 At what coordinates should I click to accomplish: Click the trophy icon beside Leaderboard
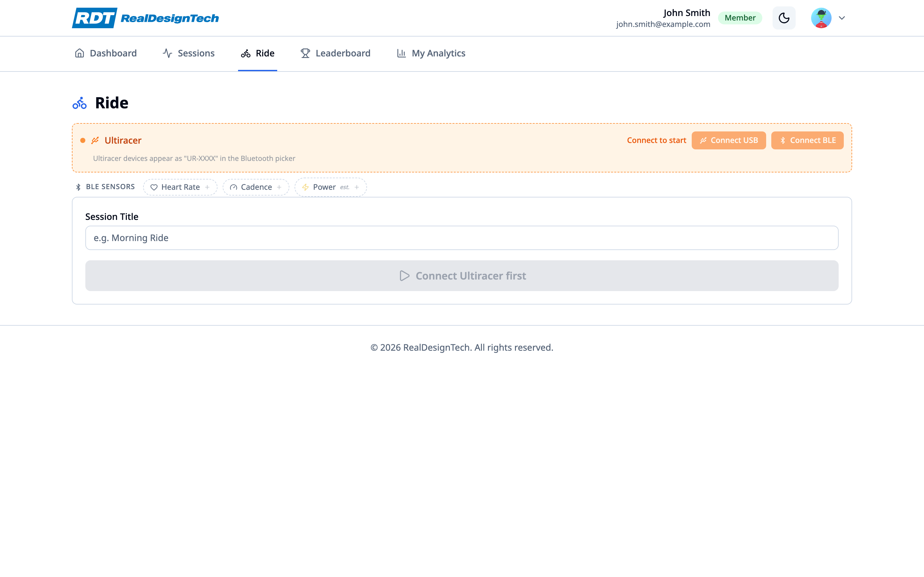tap(305, 53)
